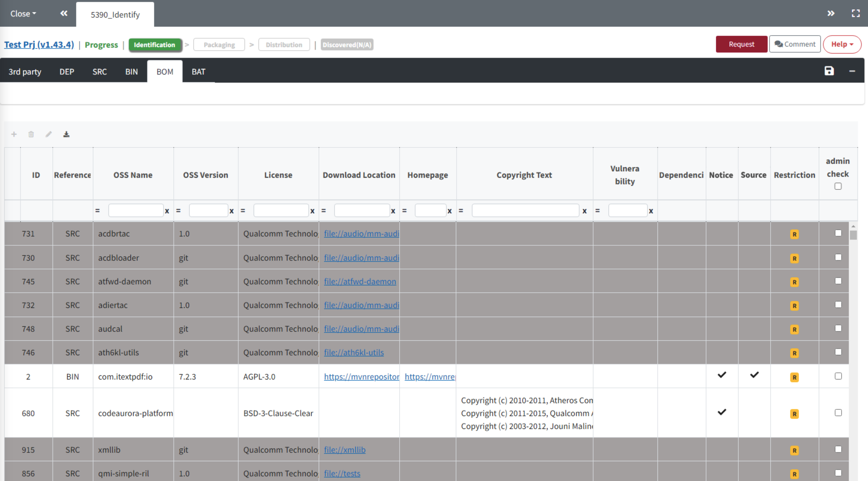Click restriction R badge for audcal

pyautogui.click(x=794, y=329)
